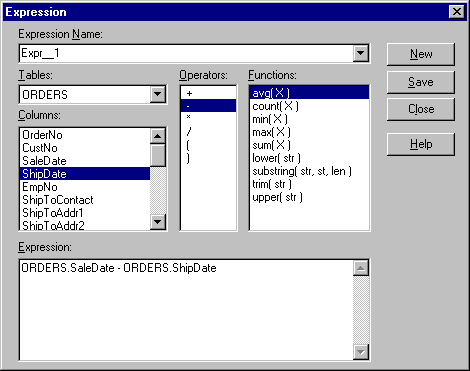The height and width of the screenshot is (371, 470).
Task: Select the OrderNo column
Action: [x=85, y=135]
